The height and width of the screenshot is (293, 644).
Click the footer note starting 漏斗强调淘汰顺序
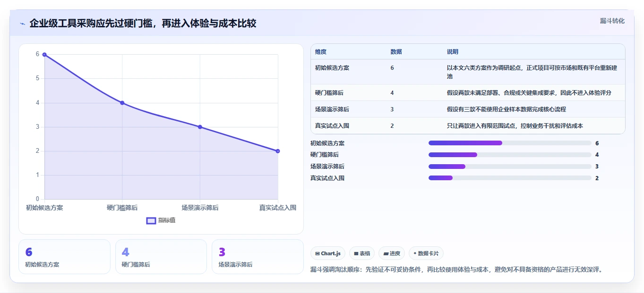pyautogui.click(x=456, y=270)
